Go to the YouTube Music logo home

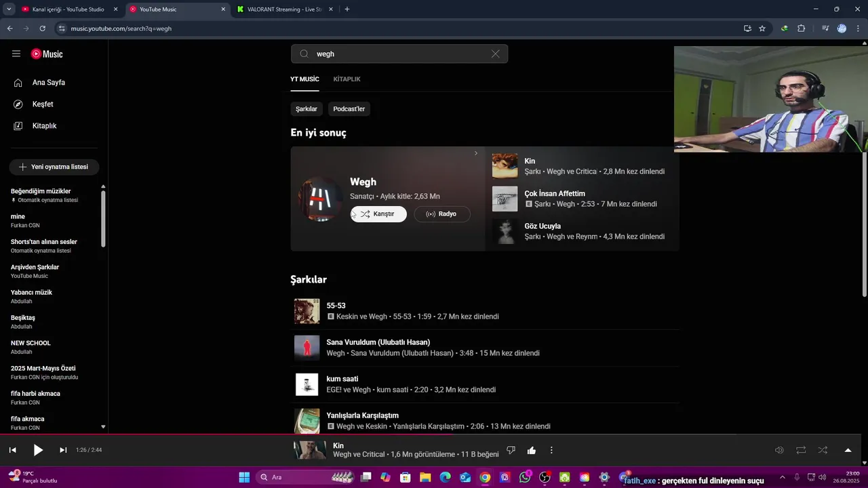point(47,54)
